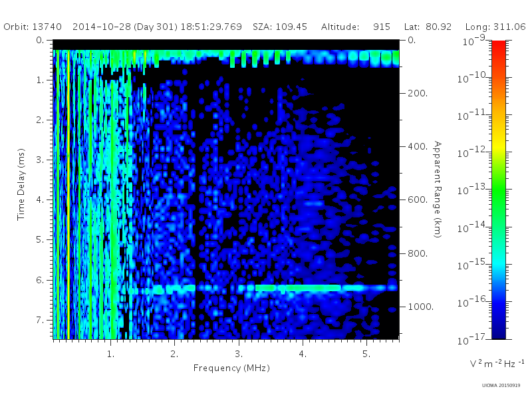Image resolution: width=532 pixels, height=399 pixels.
Task: Click the 600. apparent range tick label
Action: [418, 200]
